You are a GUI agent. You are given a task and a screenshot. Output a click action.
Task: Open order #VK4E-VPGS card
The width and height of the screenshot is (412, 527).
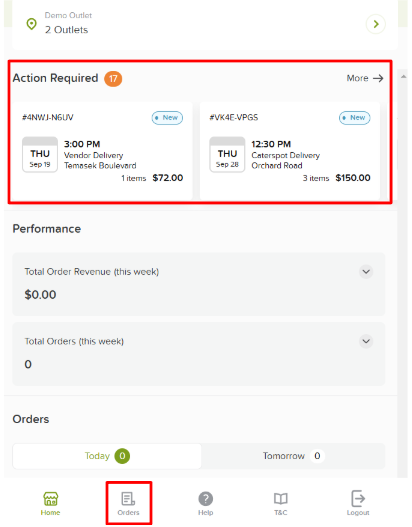[290, 150]
